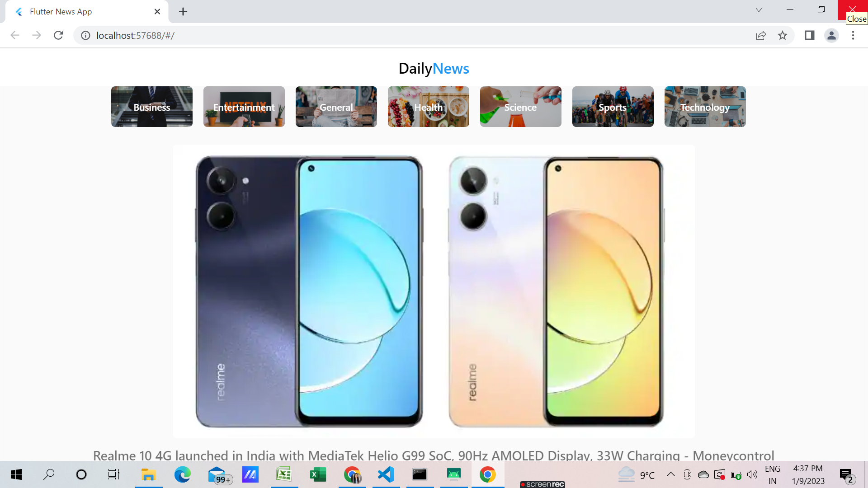Open the share this page icon
Image resolution: width=868 pixels, height=488 pixels.
pos(761,35)
